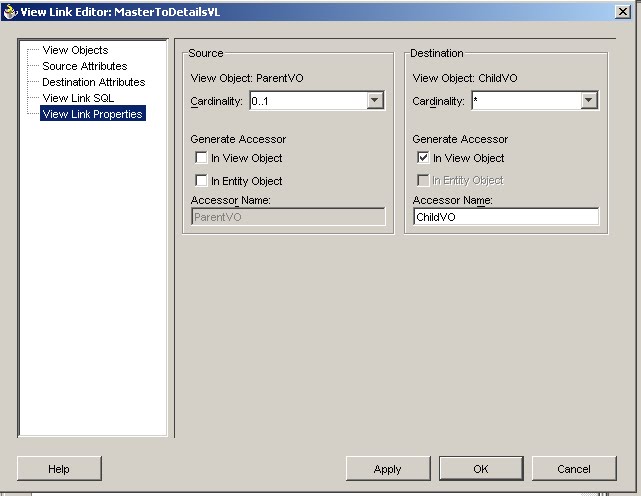Select Destination Attributes in the tree
Viewport: 641px width, 496px height.
tap(94, 82)
